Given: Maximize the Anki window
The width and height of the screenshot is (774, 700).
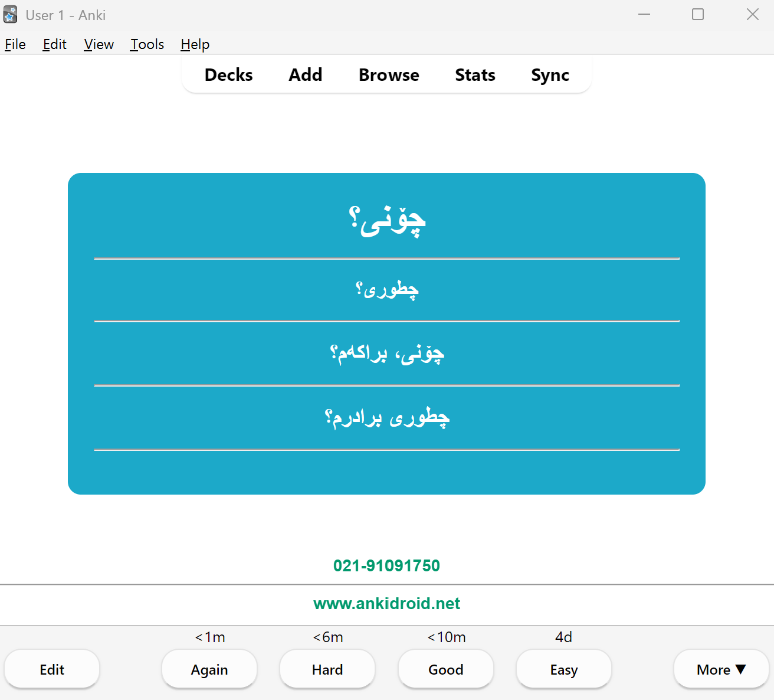Looking at the screenshot, I should click(698, 14).
